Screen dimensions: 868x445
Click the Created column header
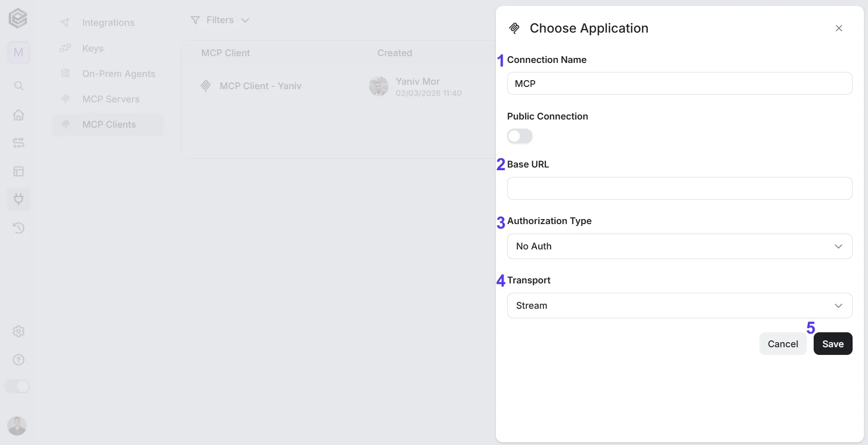pyautogui.click(x=395, y=53)
